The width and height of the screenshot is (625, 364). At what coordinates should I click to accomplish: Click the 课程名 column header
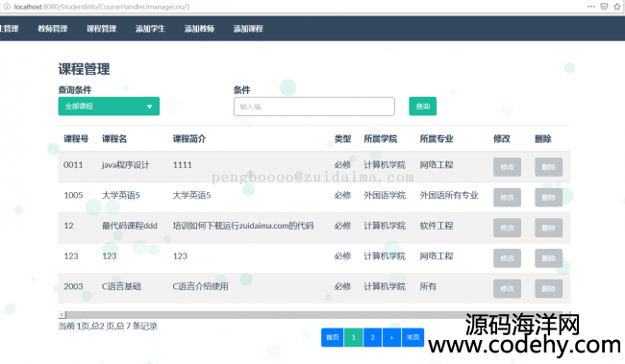pyautogui.click(x=114, y=138)
